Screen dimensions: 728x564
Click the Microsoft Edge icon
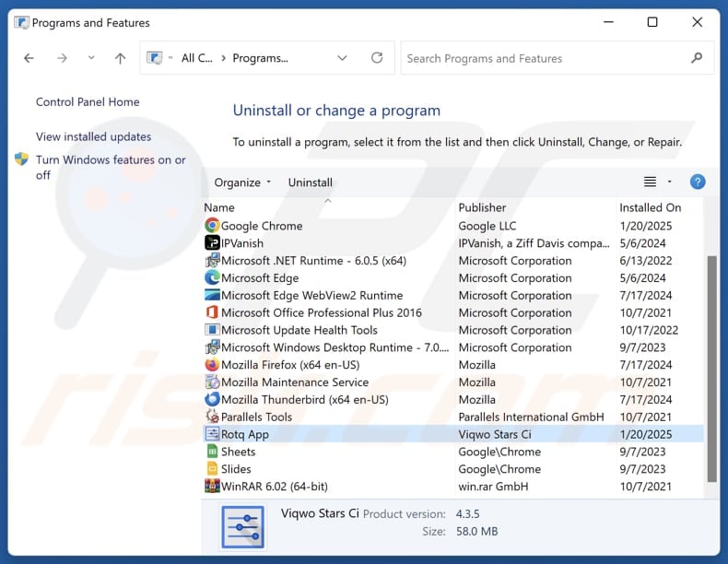[x=212, y=278]
